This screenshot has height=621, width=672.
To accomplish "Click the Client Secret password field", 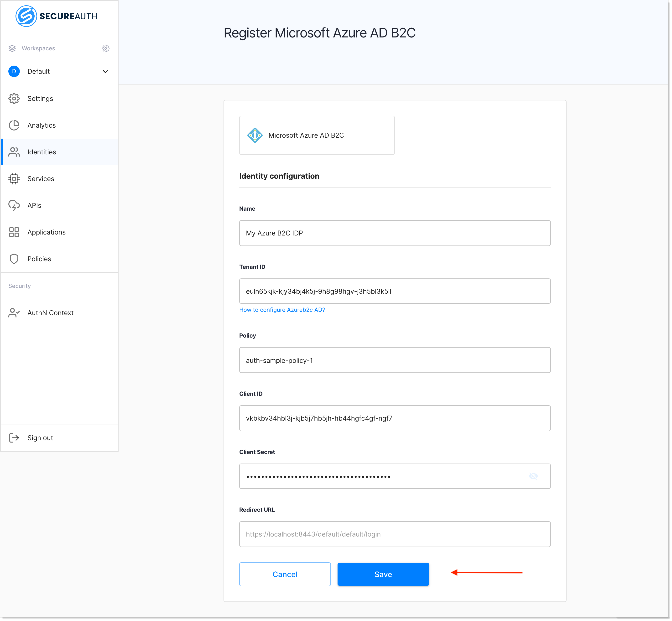I will 395,476.
